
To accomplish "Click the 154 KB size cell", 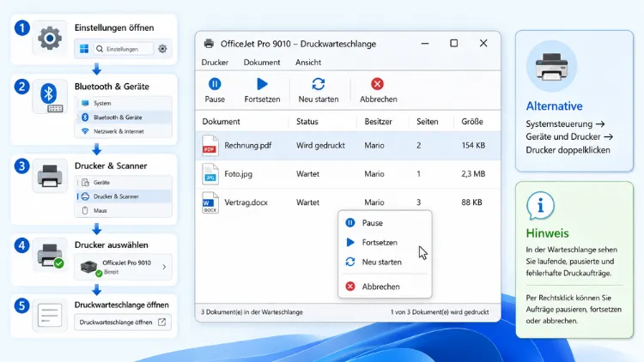I will point(473,145).
